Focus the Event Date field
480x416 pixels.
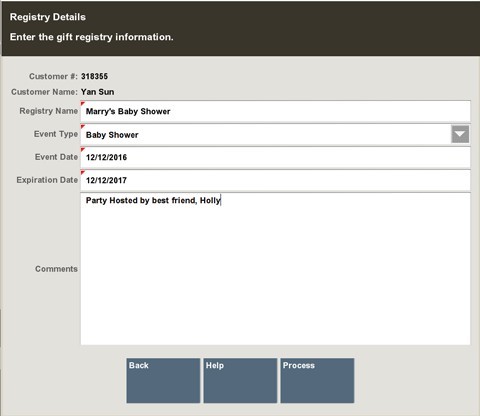275,157
